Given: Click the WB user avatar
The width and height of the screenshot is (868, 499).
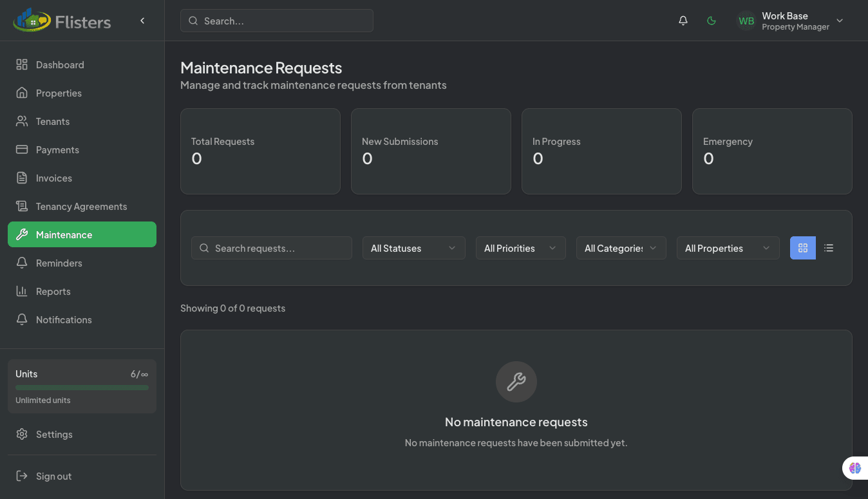Looking at the screenshot, I should coord(746,21).
